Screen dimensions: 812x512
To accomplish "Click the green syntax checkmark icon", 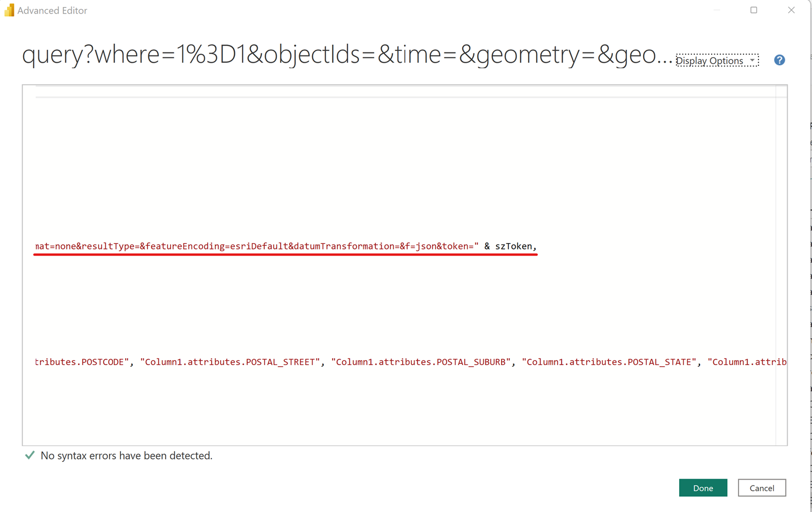I will click(x=30, y=455).
